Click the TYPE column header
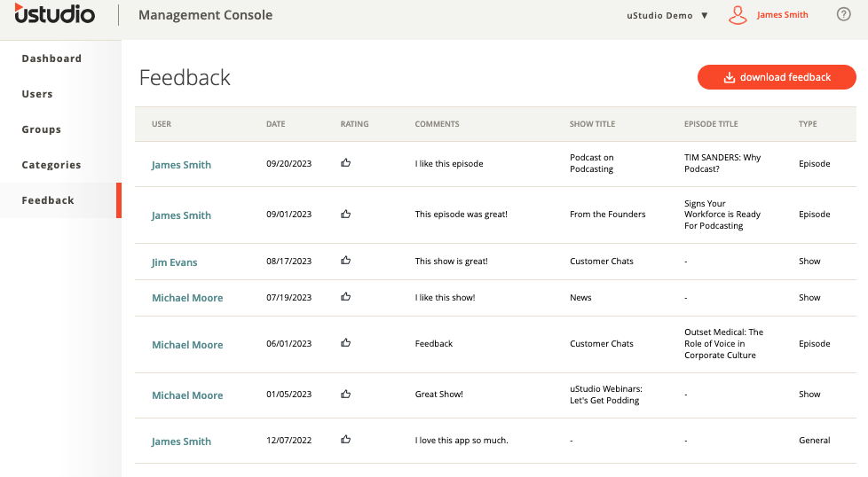This screenshot has height=477, width=868. coord(808,124)
